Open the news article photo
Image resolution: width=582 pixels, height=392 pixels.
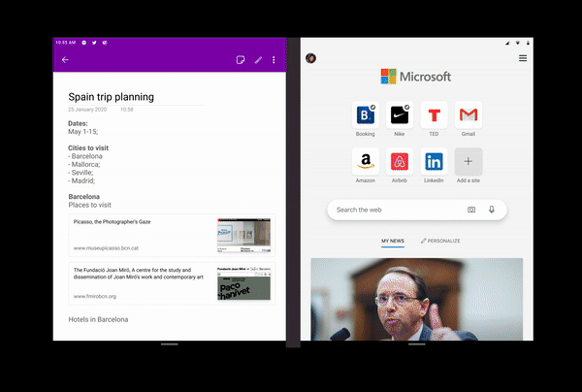(x=417, y=299)
